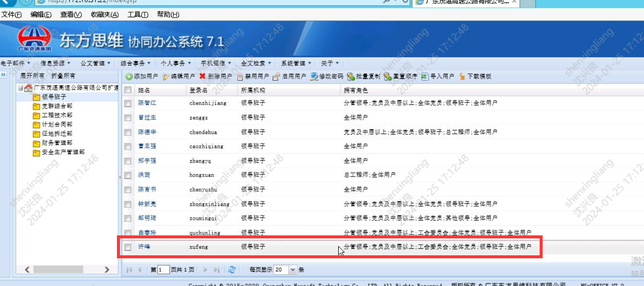Open user link 邹明琦
The height and width of the screenshot is (286, 644).
click(147, 218)
